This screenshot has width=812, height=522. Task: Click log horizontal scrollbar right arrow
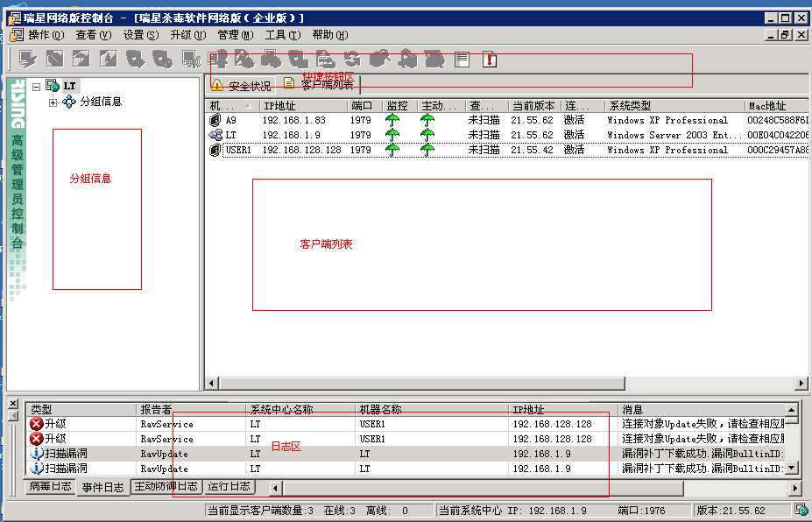click(x=796, y=488)
